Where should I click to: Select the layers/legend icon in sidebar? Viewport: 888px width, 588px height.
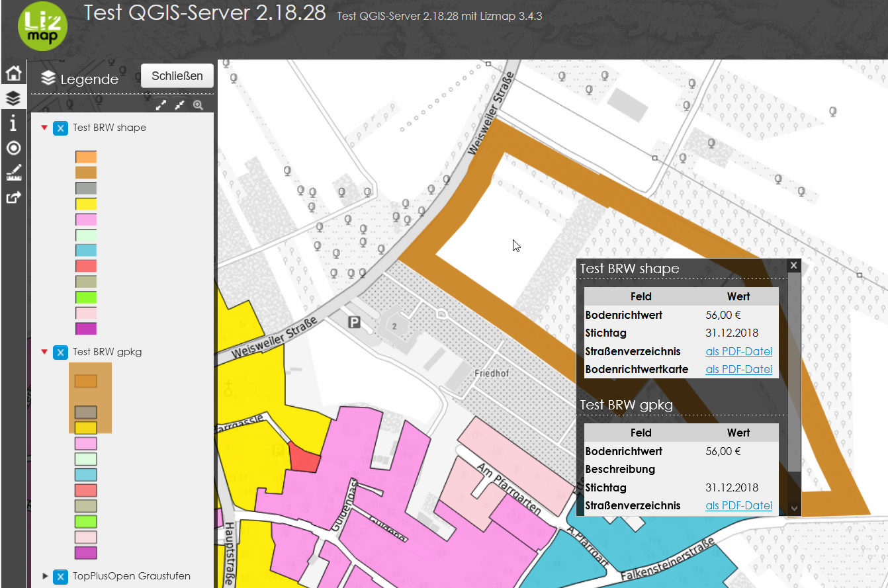tap(13, 97)
